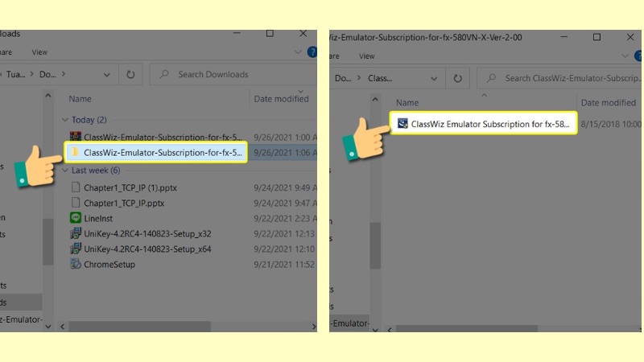Maximize the Downloads window

270,33
